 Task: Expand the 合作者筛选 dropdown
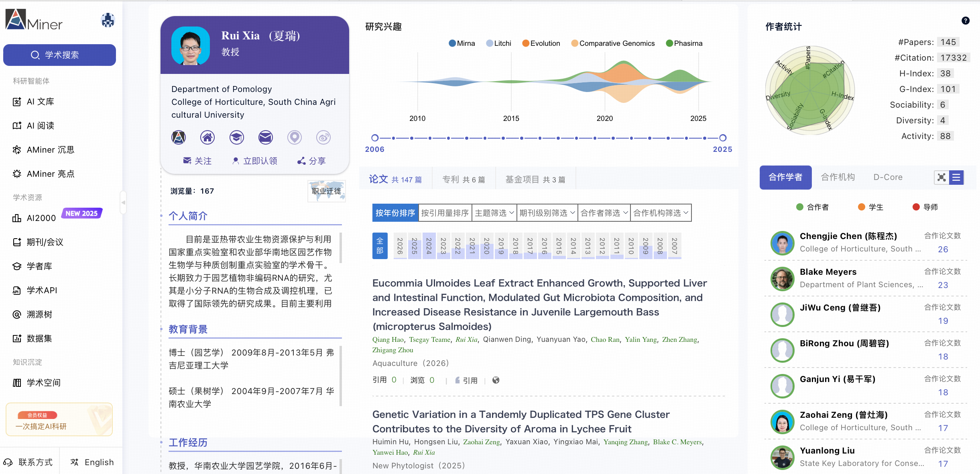(x=604, y=213)
